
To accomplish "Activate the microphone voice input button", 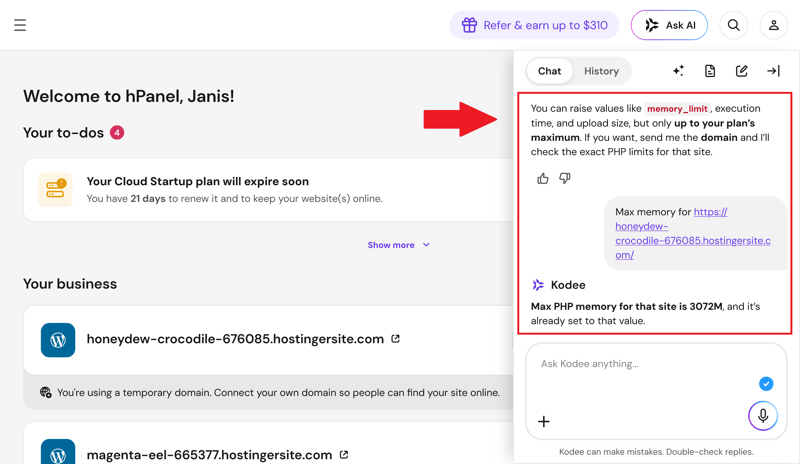I will click(x=763, y=416).
